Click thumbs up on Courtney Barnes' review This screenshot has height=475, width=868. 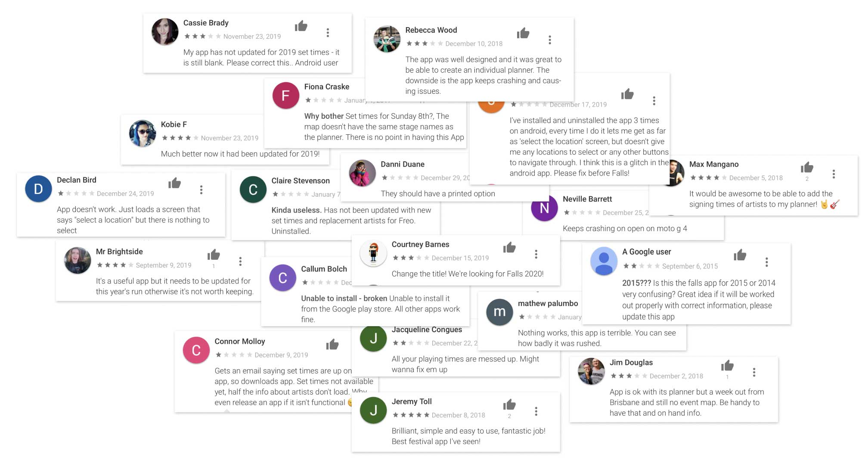[x=509, y=247]
